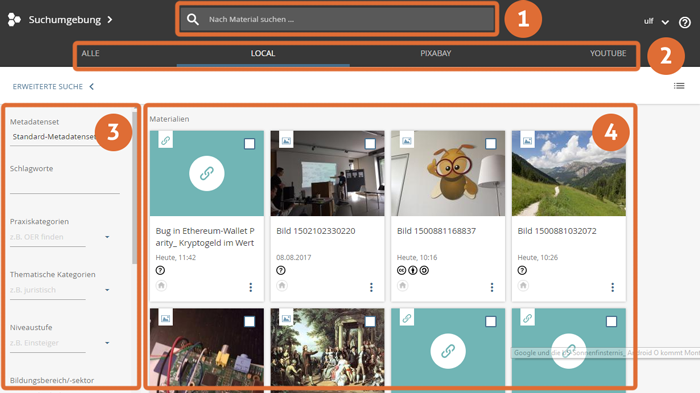Open Bild 1502102330220 title

point(316,231)
